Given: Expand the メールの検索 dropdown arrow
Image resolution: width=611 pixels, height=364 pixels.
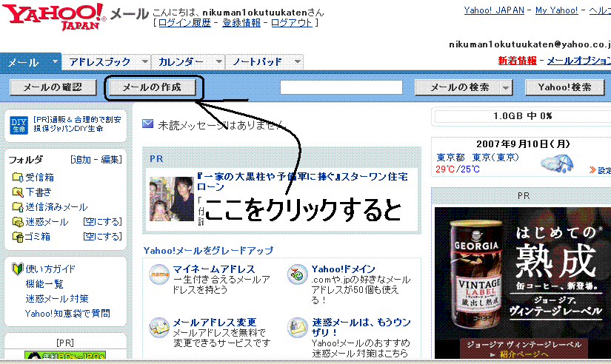Looking at the screenshot, I should click(506, 87).
